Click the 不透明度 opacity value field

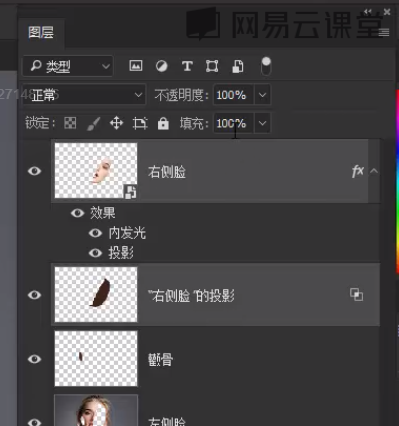pos(233,95)
